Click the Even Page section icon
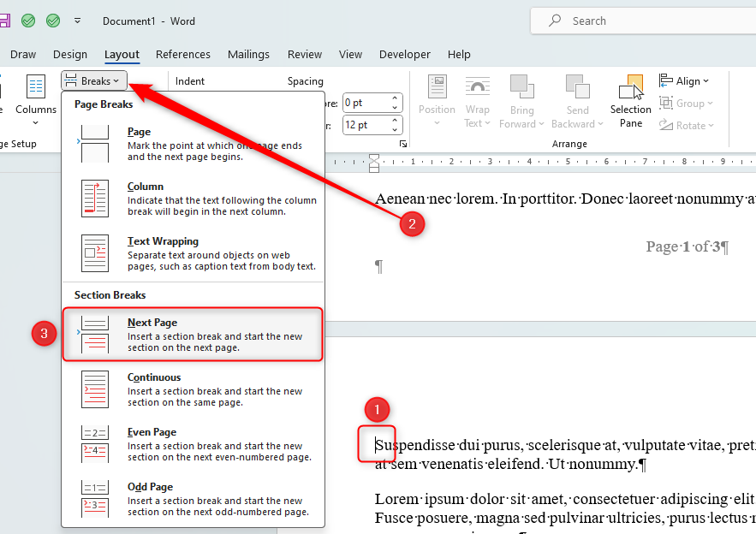This screenshot has width=756, height=534. click(95, 444)
